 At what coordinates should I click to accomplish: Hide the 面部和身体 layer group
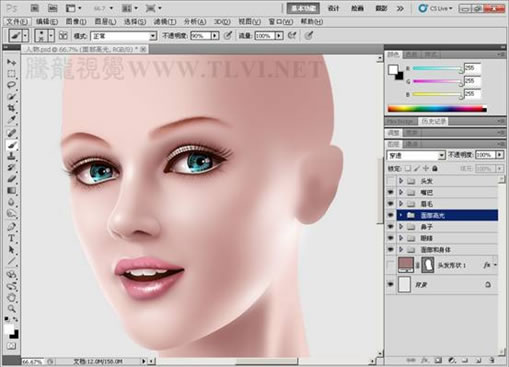tap(390, 250)
